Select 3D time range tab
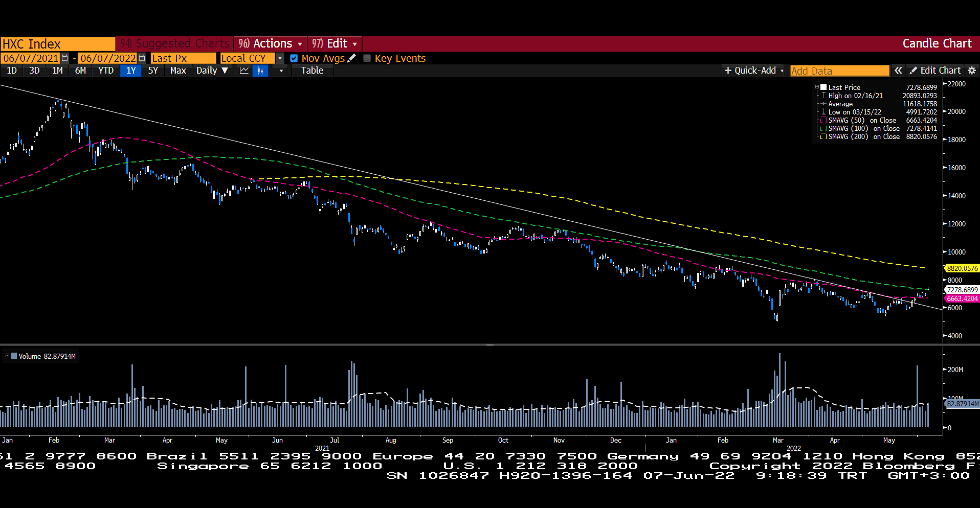Viewport: 980px width, 508px height. (34, 71)
